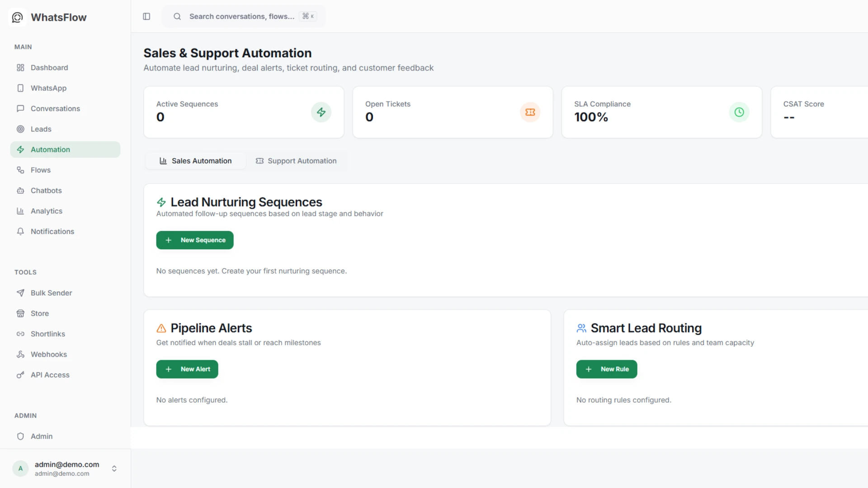
Task: Click the Open Tickets ticket badge
Action: pos(530,112)
